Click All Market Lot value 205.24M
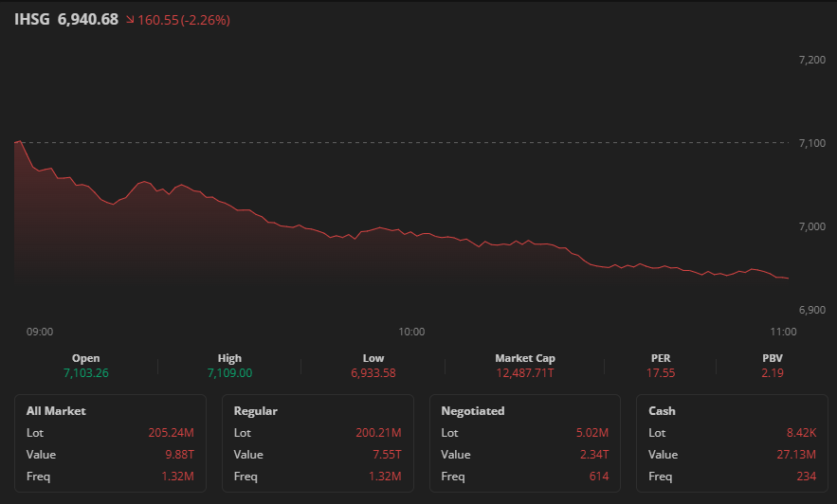Image resolution: width=837 pixels, height=504 pixels. (171, 433)
